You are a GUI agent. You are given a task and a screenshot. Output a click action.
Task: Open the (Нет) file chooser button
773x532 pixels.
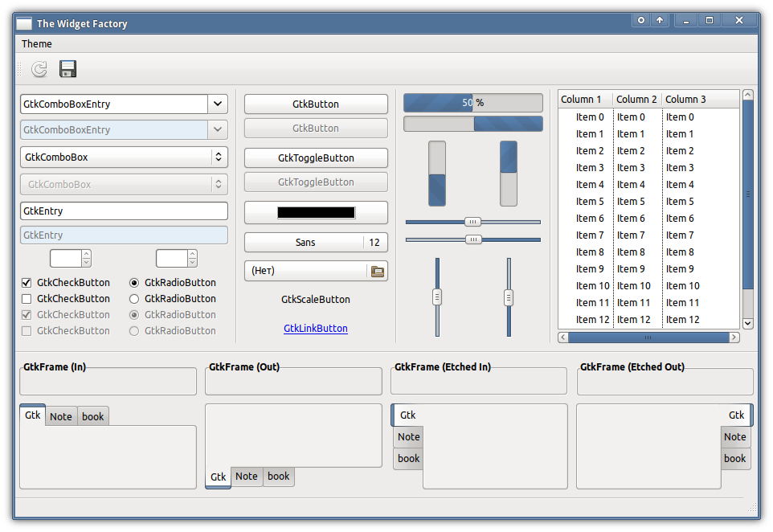click(316, 271)
